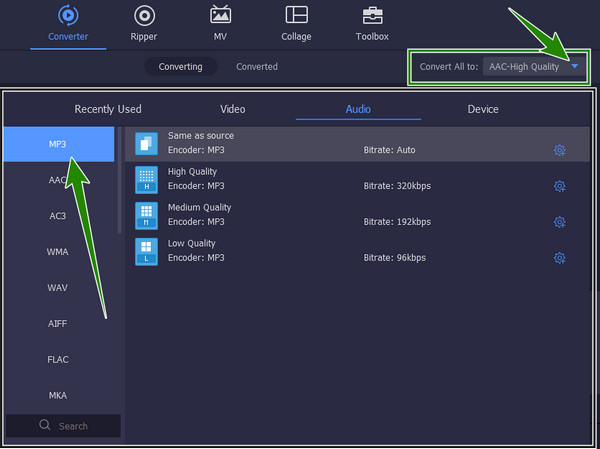Choose WMA in the format list
Screen dimensions: 600x449
[x=59, y=252]
